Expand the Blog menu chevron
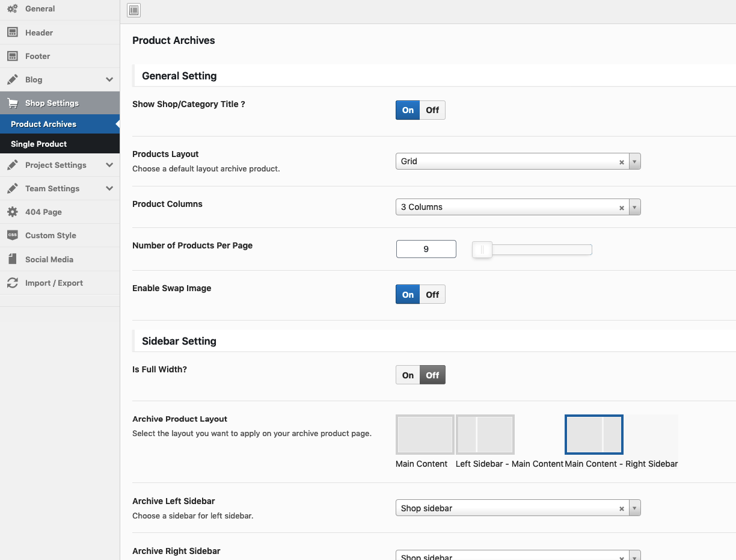 (x=109, y=79)
